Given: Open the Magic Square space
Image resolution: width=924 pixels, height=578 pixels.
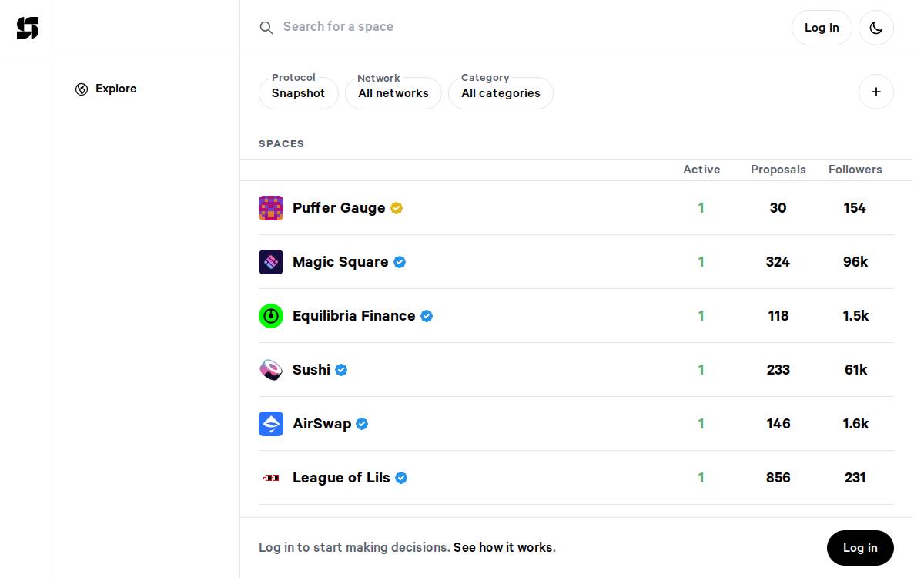Looking at the screenshot, I should pyautogui.click(x=340, y=262).
